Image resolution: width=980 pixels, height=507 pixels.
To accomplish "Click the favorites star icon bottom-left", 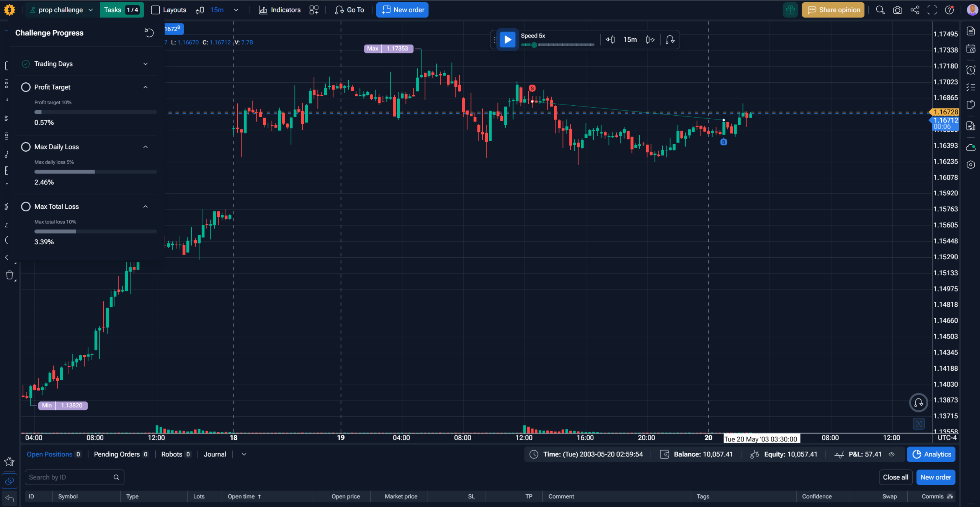I will 9,462.
